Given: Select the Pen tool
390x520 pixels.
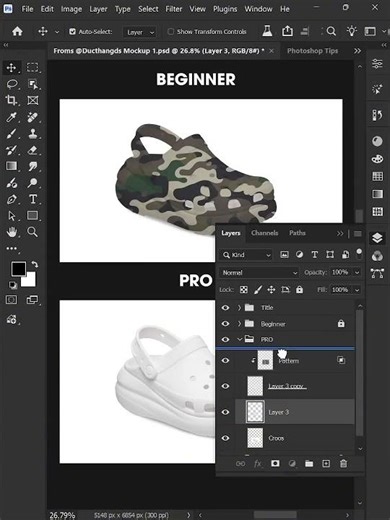Looking at the screenshot, I should pos(11,199).
